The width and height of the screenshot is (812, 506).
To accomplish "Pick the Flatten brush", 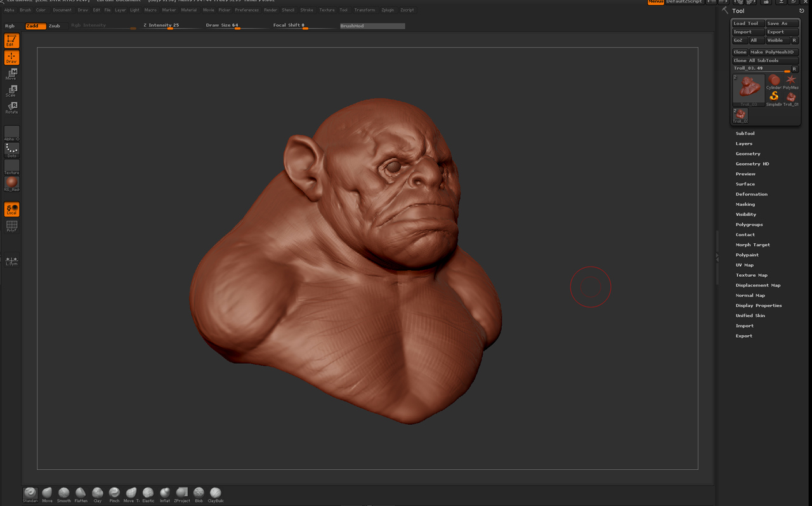I will pos(81,494).
